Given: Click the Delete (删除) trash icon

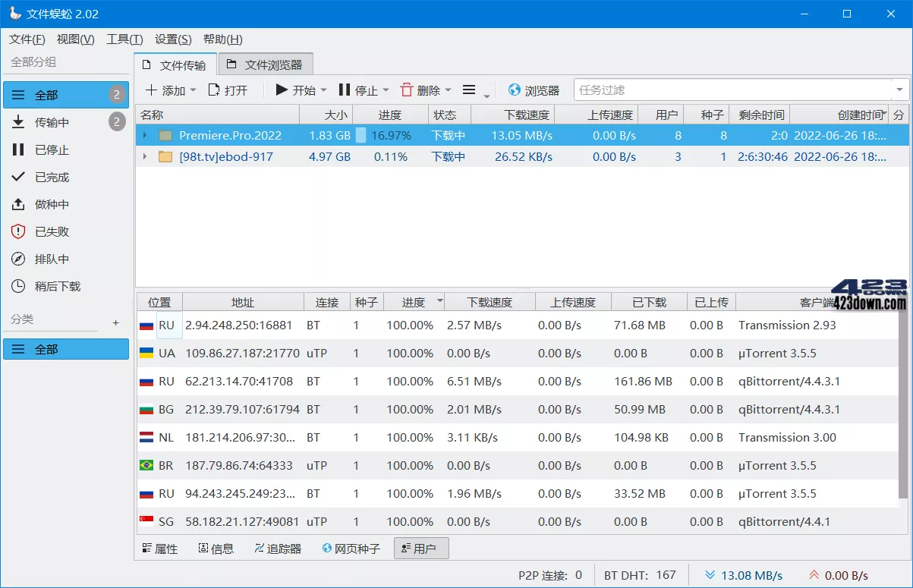Looking at the screenshot, I should pyautogui.click(x=407, y=90).
